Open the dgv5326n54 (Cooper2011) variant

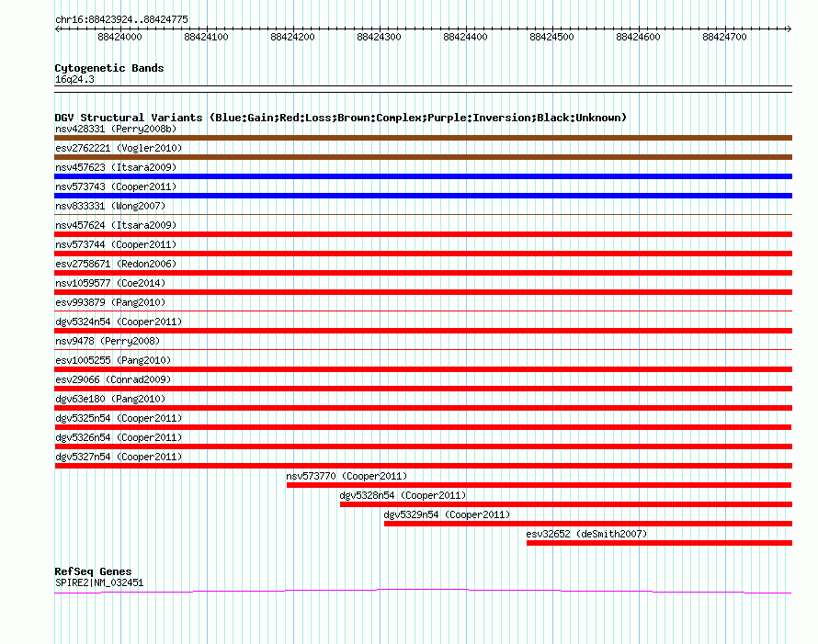coord(119,437)
